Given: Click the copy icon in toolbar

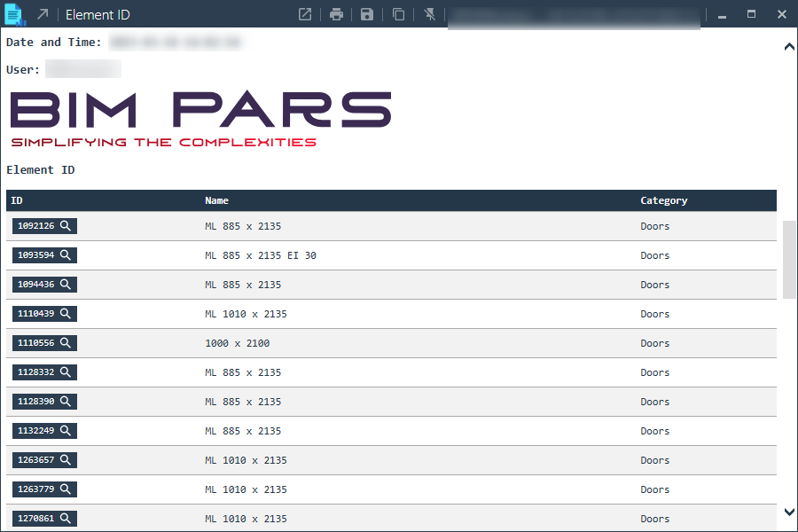Looking at the screenshot, I should pos(399,14).
